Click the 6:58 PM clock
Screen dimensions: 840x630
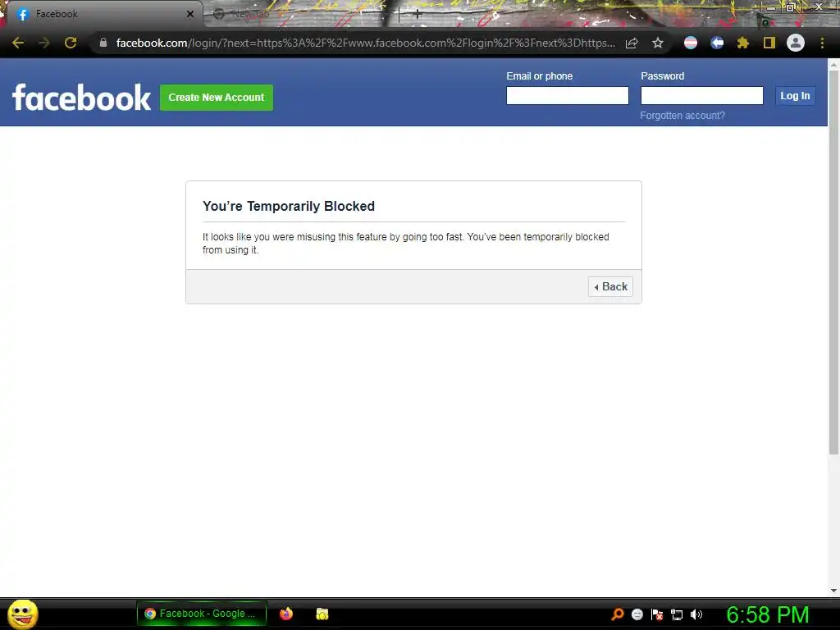click(768, 614)
